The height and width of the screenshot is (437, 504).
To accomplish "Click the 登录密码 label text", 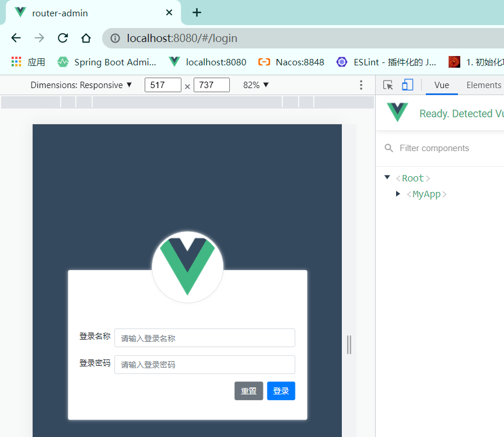I will coord(95,363).
